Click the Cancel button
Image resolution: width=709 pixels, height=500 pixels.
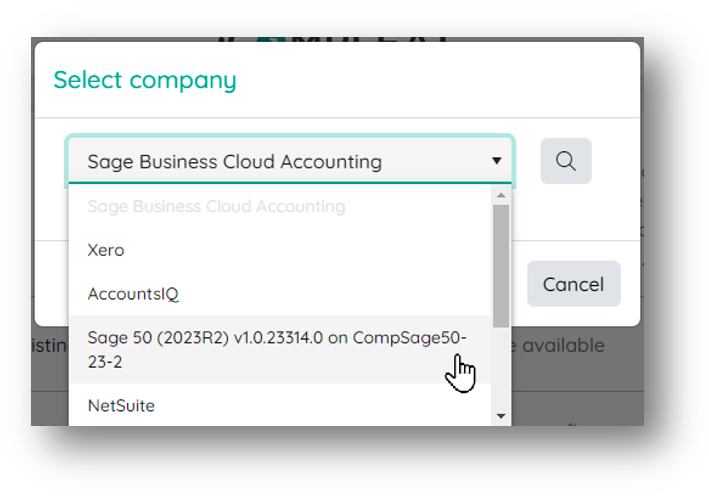click(573, 284)
